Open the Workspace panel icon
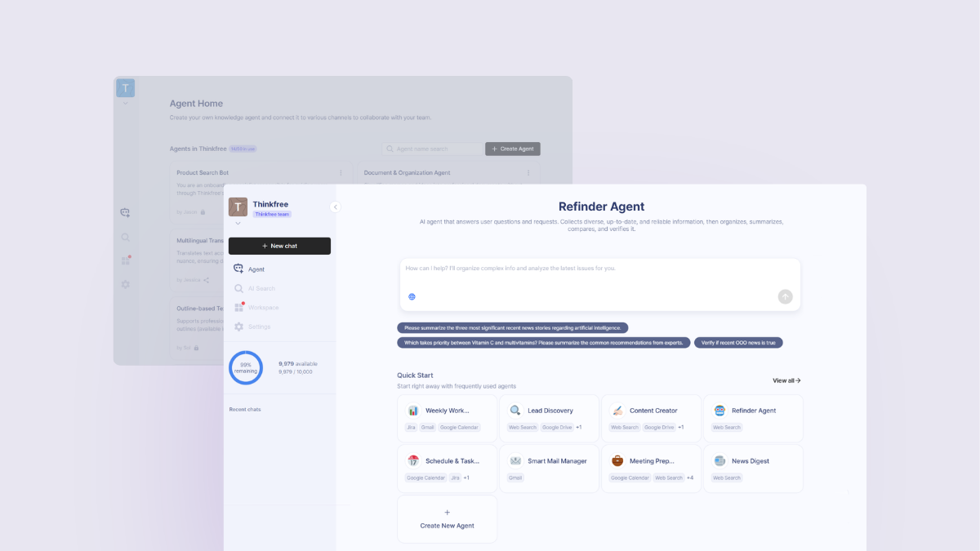Viewport: 980px width, 551px height. click(240, 307)
